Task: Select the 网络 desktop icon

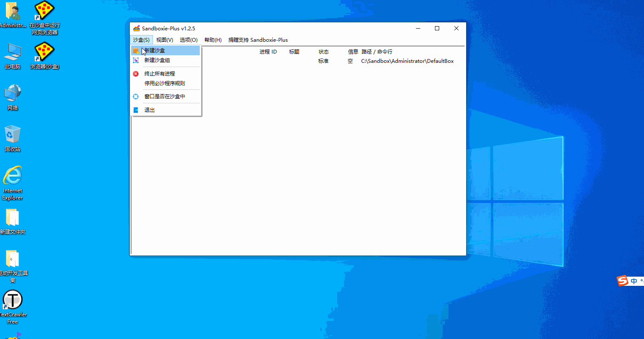Action: click(x=13, y=97)
